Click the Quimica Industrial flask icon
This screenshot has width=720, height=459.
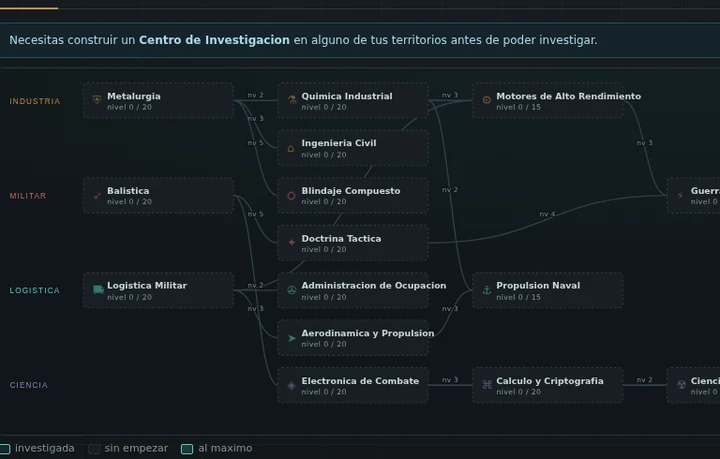click(292, 100)
